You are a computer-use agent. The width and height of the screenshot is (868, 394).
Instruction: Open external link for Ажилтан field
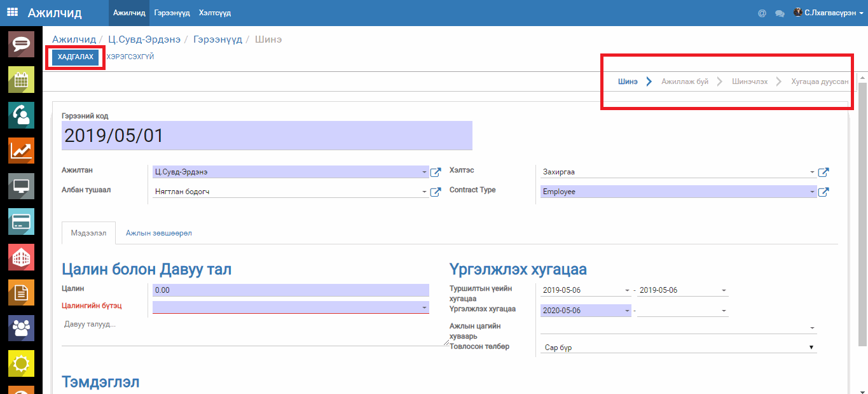(x=436, y=172)
